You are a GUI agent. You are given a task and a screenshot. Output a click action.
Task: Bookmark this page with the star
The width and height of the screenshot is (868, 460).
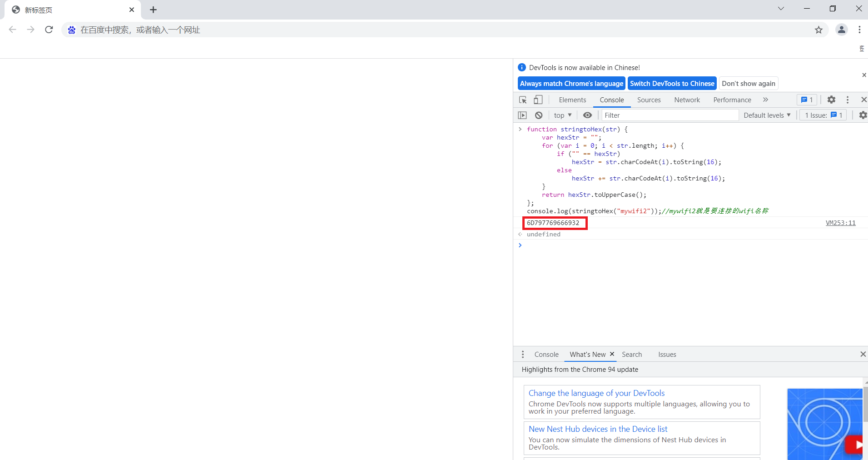click(819, 30)
